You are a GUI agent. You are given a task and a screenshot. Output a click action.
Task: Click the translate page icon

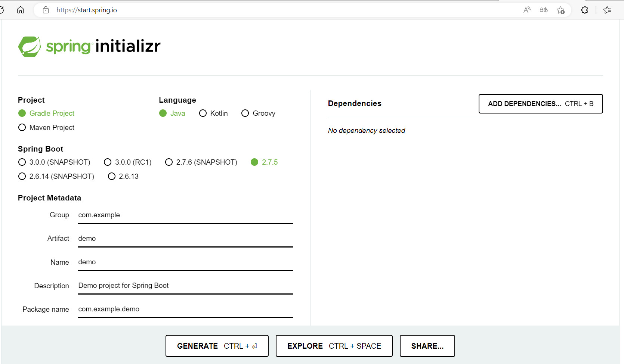544,10
